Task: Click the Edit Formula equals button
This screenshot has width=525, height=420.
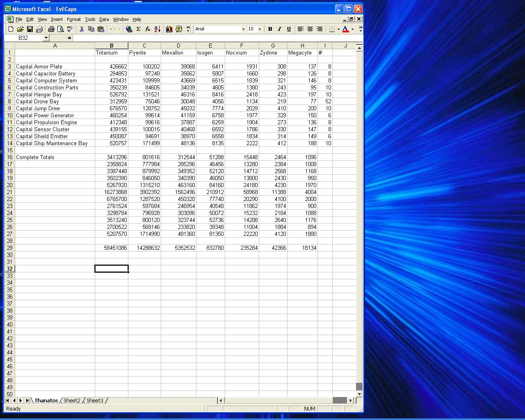Action: click(x=69, y=38)
